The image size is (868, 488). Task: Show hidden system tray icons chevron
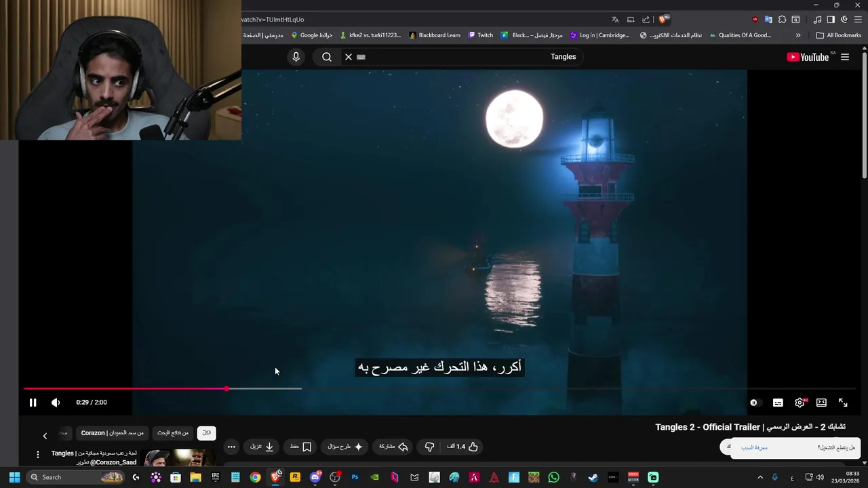(x=760, y=477)
